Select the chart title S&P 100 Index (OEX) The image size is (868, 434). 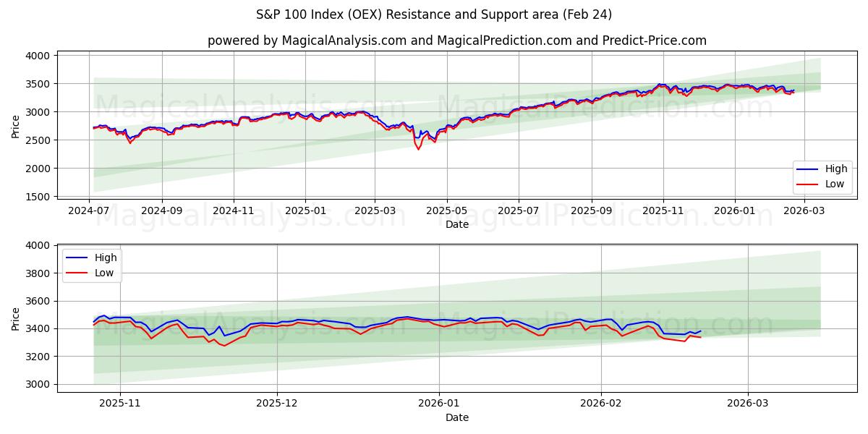pyautogui.click(x=434, y=13)
